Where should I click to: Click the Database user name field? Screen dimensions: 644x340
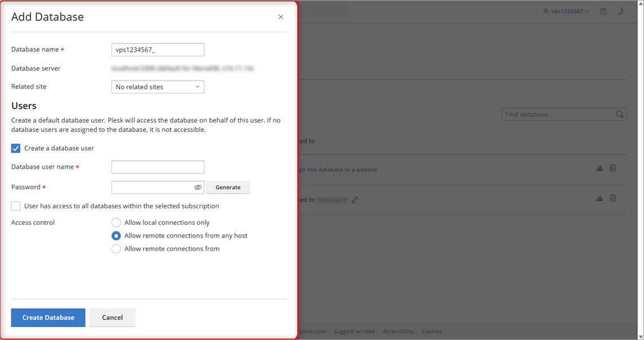[158, 167]
